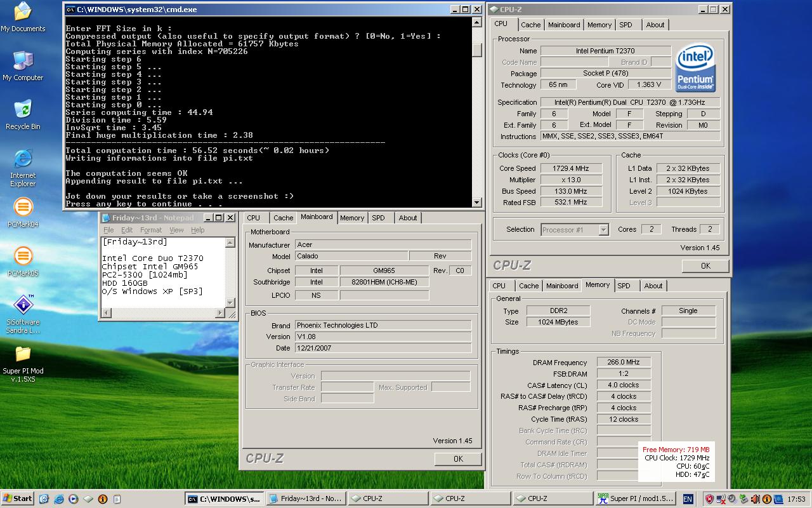This screenshot has width=812, height=508.
Task: Click CPU-Z quick launch icon
Action: coord(88,499)
